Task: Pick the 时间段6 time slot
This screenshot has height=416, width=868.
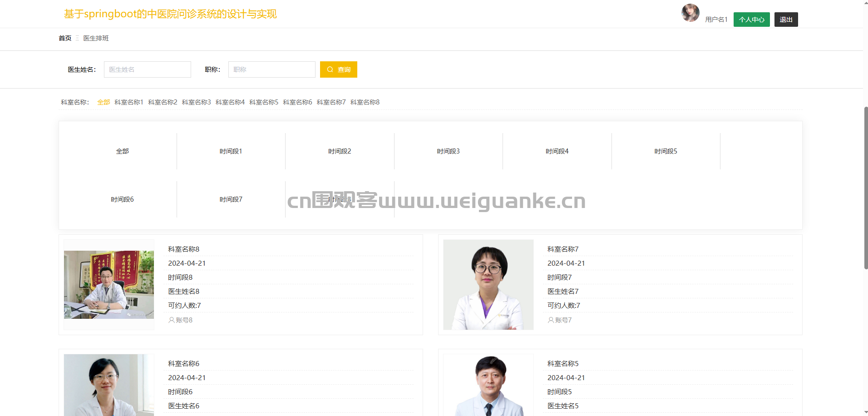Action: point(122,199)
